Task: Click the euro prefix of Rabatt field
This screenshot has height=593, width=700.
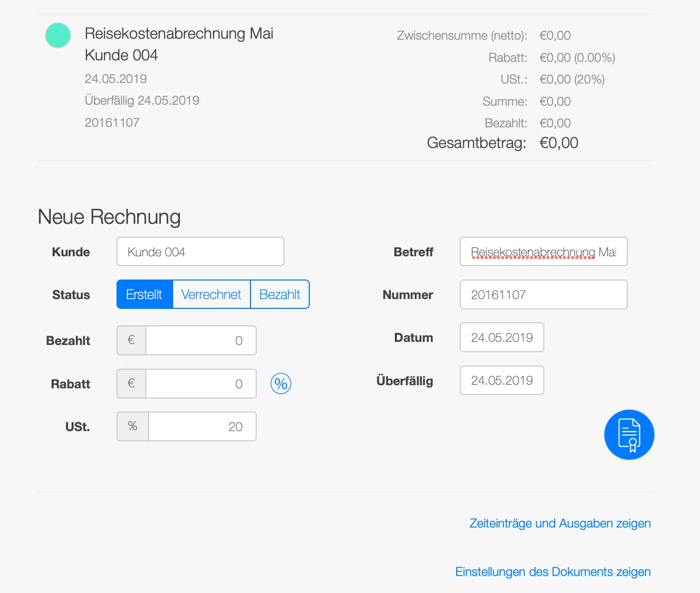Action: tap(131, 384)
